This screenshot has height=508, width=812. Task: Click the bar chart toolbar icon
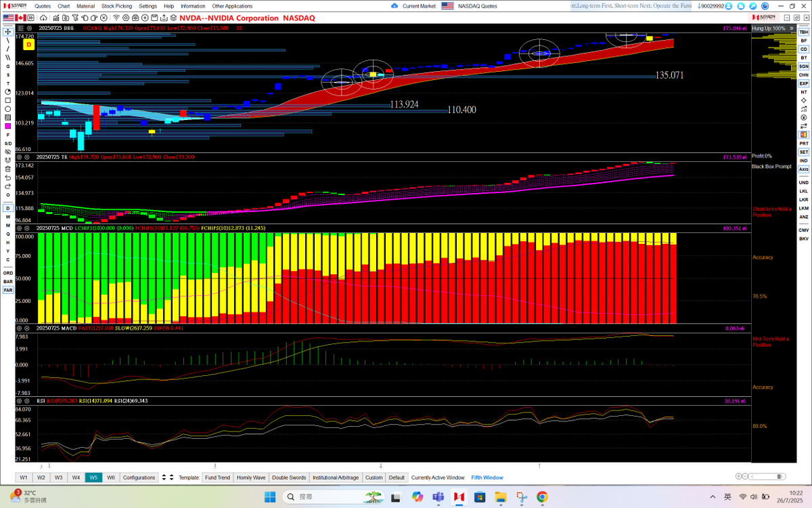[x=55, y=18]
